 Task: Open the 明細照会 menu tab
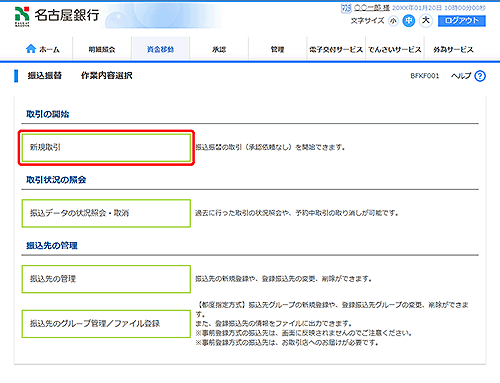pos(102,49)
